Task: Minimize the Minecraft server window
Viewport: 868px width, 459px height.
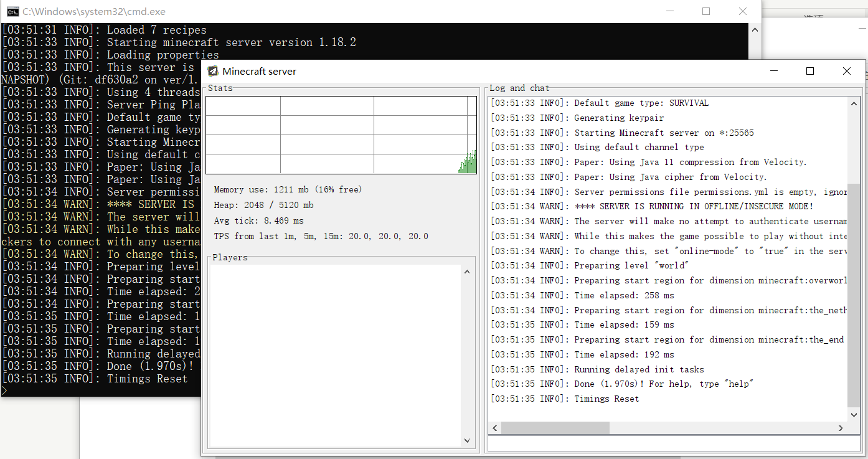Action: click(x=773, y=71)
